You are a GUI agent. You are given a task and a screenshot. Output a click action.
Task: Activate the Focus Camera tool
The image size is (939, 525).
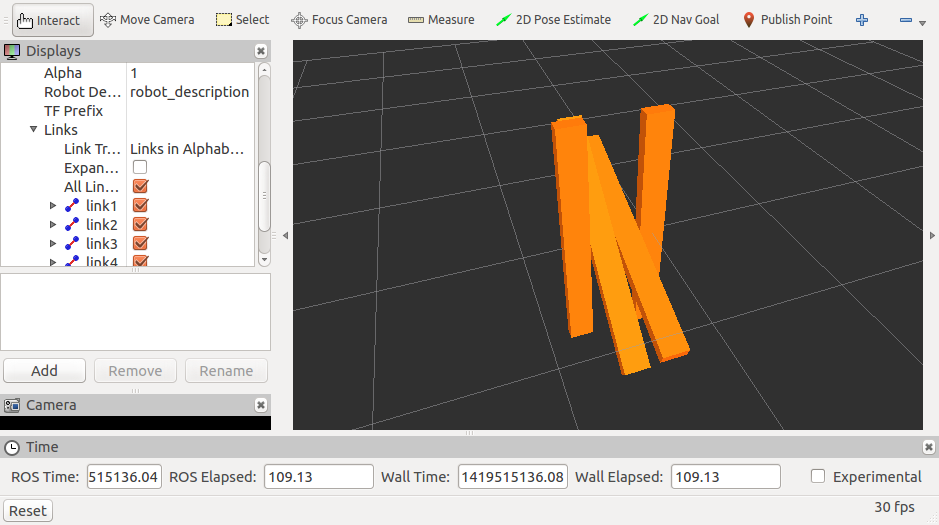(339, 20)
